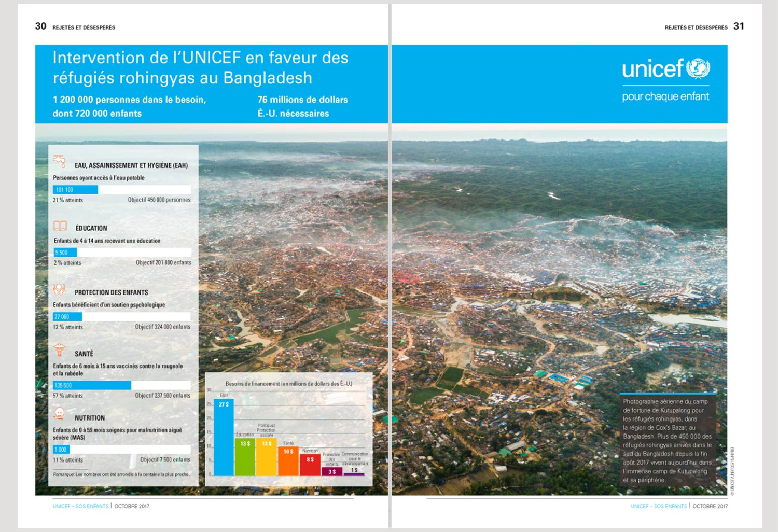Click the '57 % atteints' label
Viewport: 778px width, 532px height.
68,396
